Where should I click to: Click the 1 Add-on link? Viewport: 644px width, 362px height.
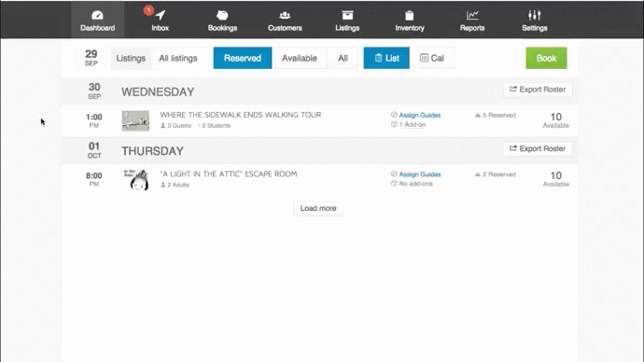pyautogui.click(x=412, y=124)
